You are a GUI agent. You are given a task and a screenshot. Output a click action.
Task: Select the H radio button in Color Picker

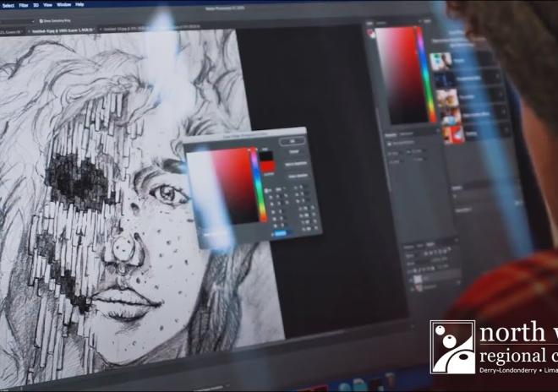(267, 191)
